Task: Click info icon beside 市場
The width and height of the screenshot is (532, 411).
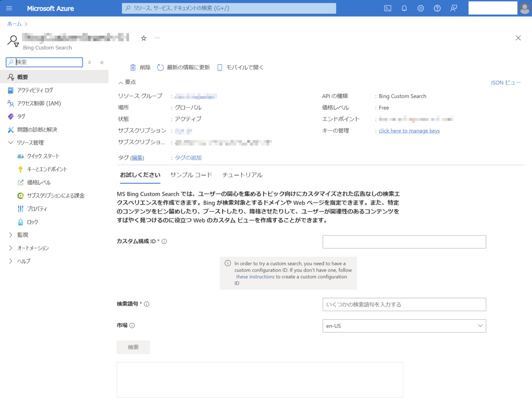Action: point(132,325)
